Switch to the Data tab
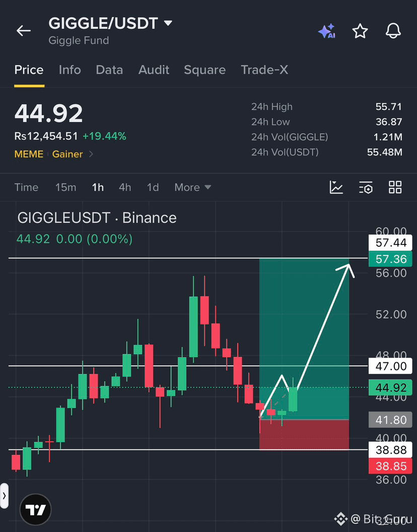417x532 pixels. pos(109,70)
